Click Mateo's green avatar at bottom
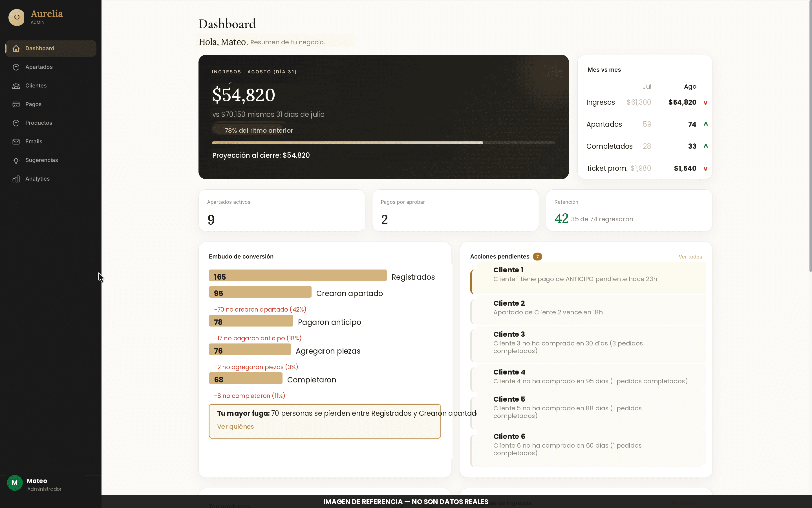 [x=15, y=483]
